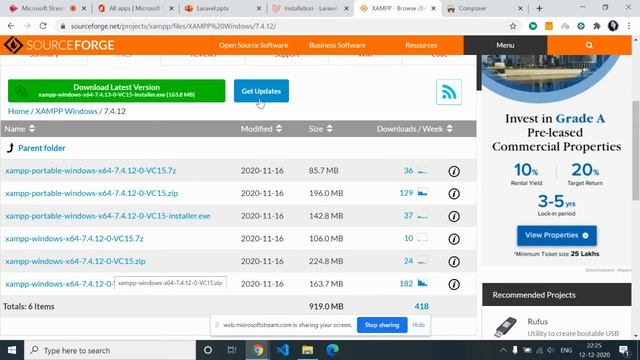The width and height of the screenshot is (640, 360).
Task: Click the ENG language indicator
Action: 566,350
